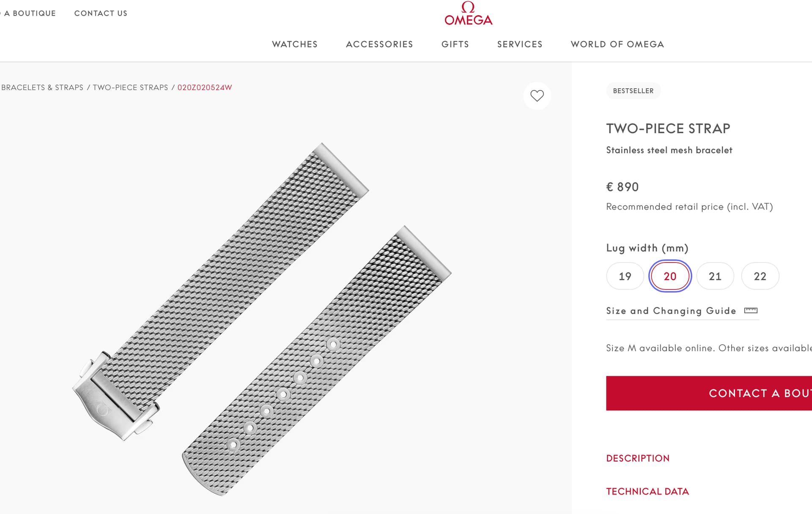
Task: Click the ruler icon beside Size Guide
Action: click(x=751, y=311)
